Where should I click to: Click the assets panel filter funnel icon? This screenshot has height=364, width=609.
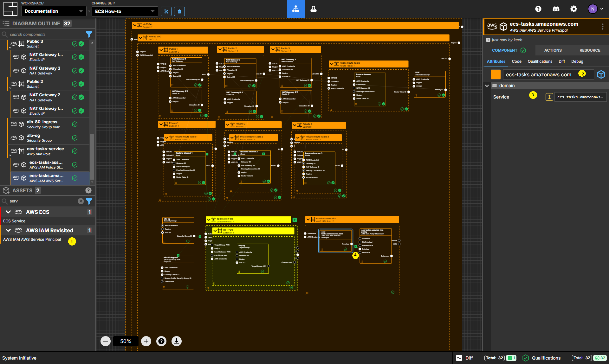89,201
